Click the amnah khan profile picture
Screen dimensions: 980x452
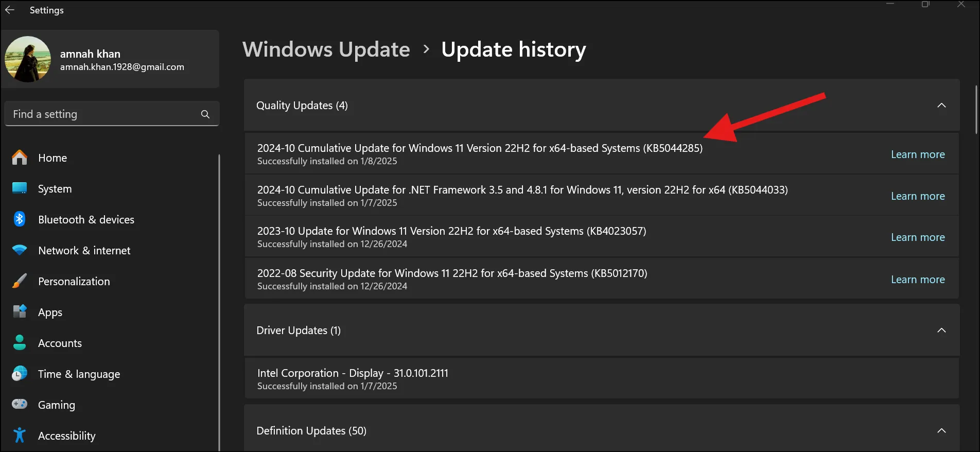pos(28,59)
